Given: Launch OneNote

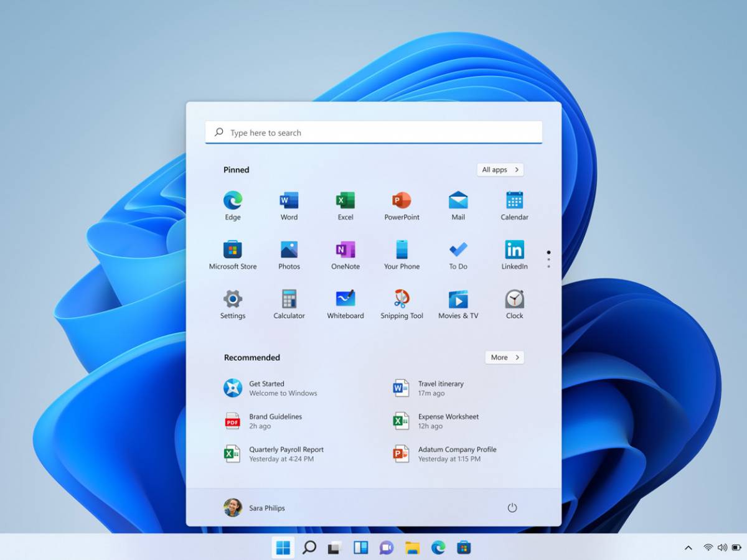Looking at the screenshot, I should (x=345, y=250).
